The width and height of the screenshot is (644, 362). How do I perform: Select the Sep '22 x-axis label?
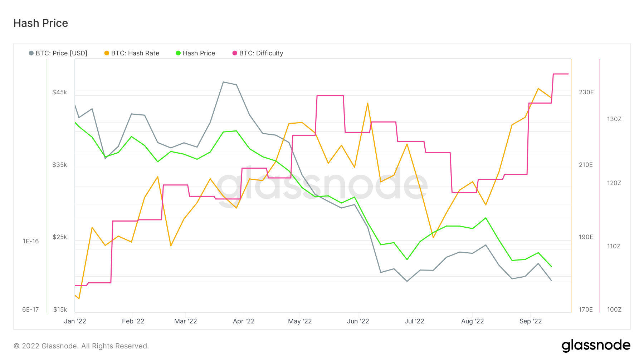click(531, 321)
